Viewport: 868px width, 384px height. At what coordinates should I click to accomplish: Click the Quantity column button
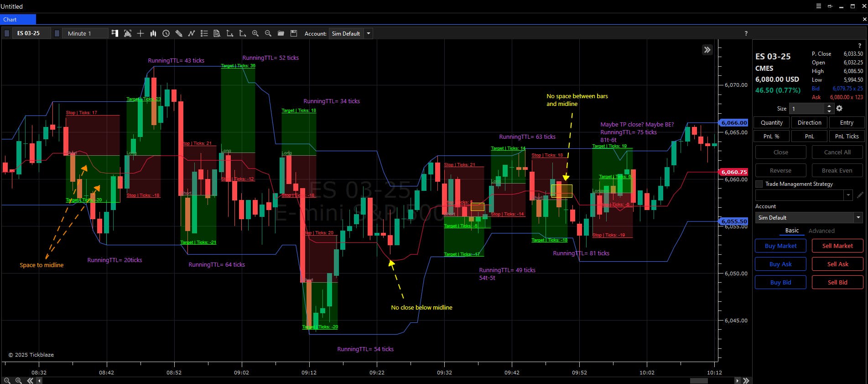pos(772,122)
